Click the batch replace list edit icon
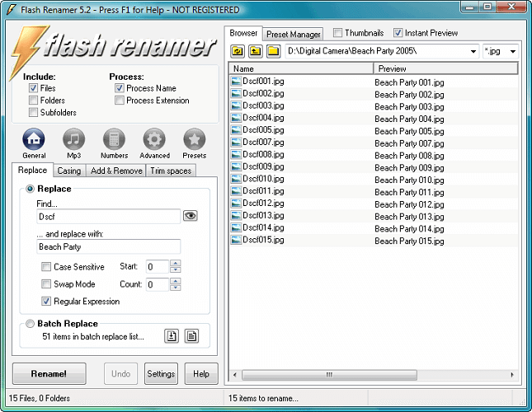Viewport: 532px width, 412px height. pyautogui.click(x=191, y=335)
